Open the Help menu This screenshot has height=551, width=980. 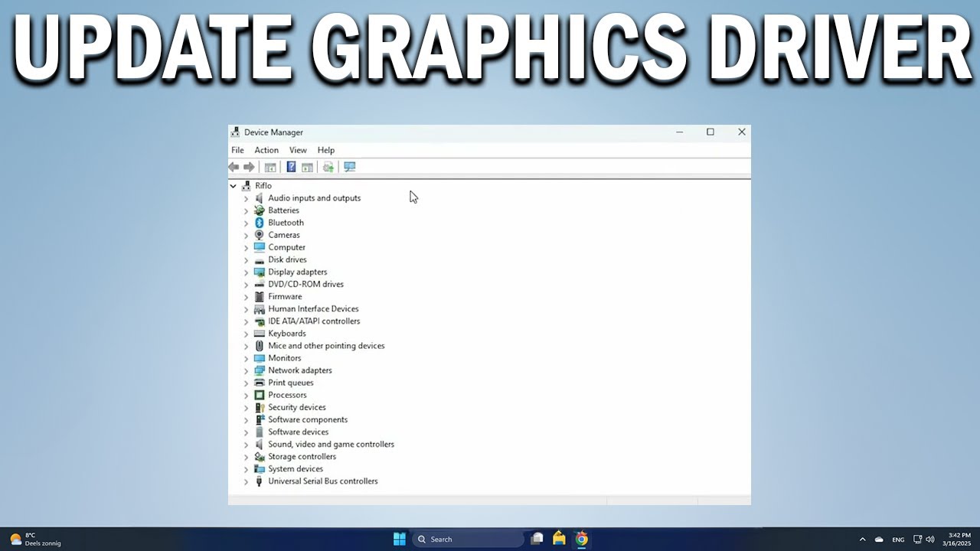point(326,150)
